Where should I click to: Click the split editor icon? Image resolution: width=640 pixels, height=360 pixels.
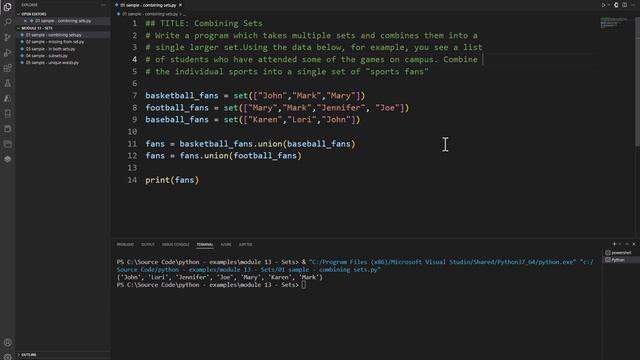point(624,5)
